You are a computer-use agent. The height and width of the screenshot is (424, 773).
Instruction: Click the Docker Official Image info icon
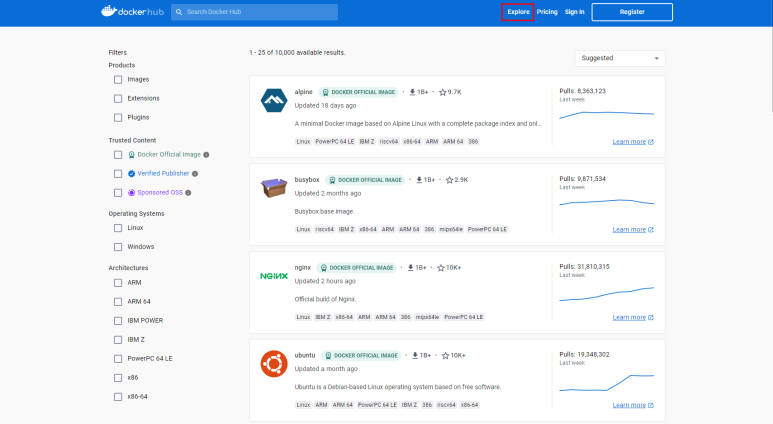point(206,155)
